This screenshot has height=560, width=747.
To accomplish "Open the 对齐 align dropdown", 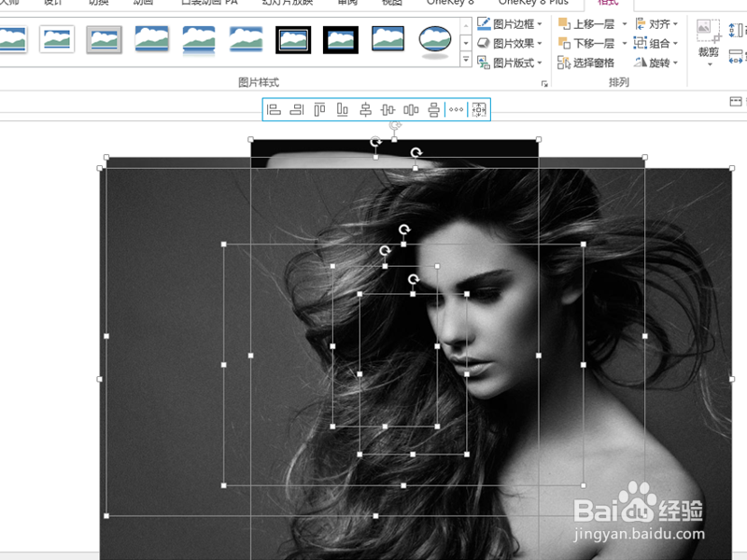I will click(656, 24).
